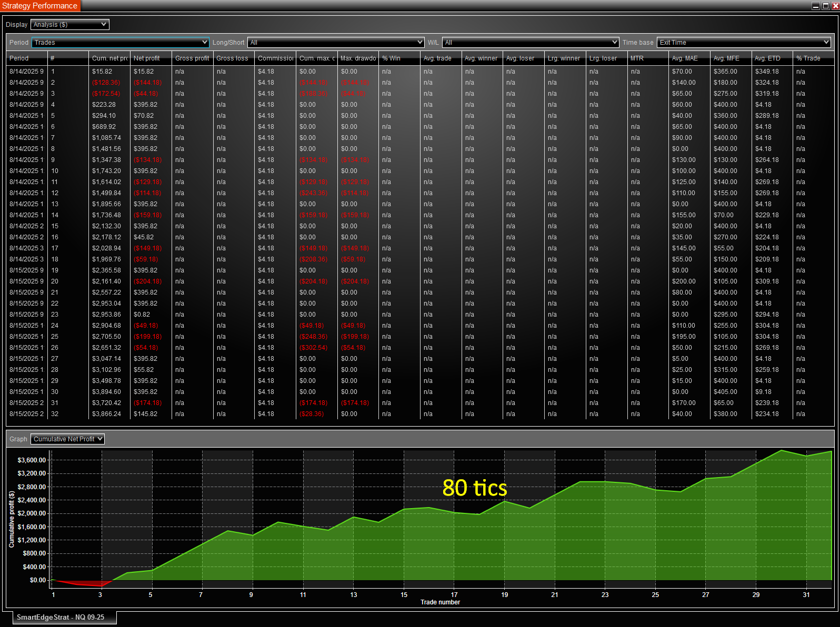840x627 pixels.
Task: Click the Avg. MFE column header
Action: pos(726,58)
